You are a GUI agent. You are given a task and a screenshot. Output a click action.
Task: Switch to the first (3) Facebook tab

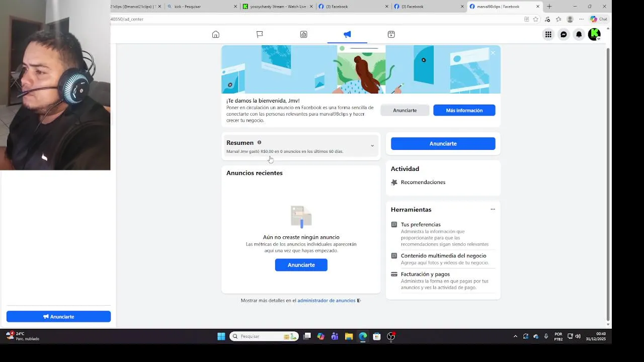[353, 7]
